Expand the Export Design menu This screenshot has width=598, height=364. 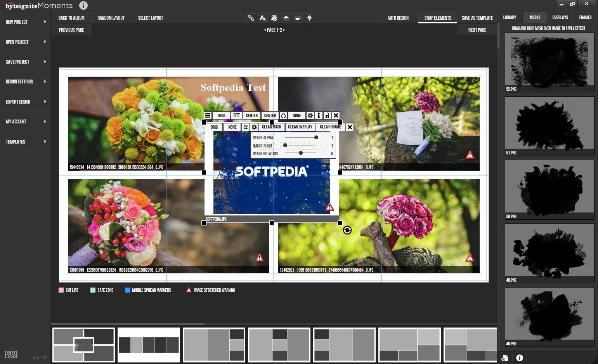pyautogui.click(x=25, y=102)
